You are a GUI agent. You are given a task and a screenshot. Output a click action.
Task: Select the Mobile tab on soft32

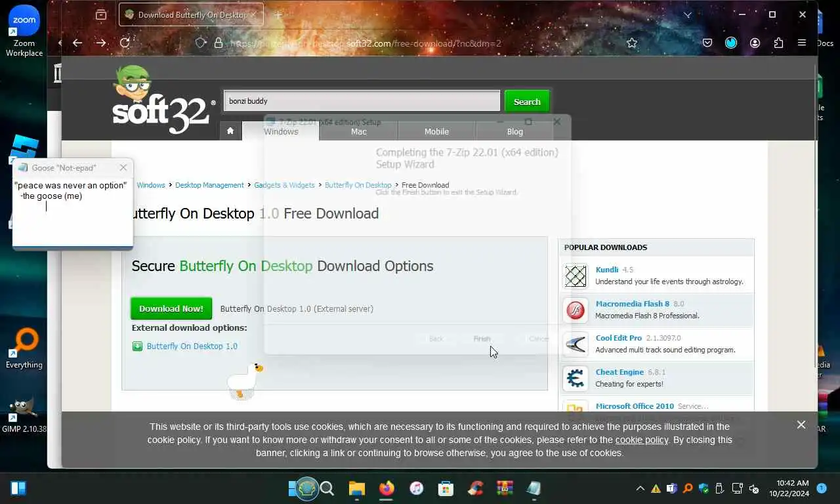[436, 131]
